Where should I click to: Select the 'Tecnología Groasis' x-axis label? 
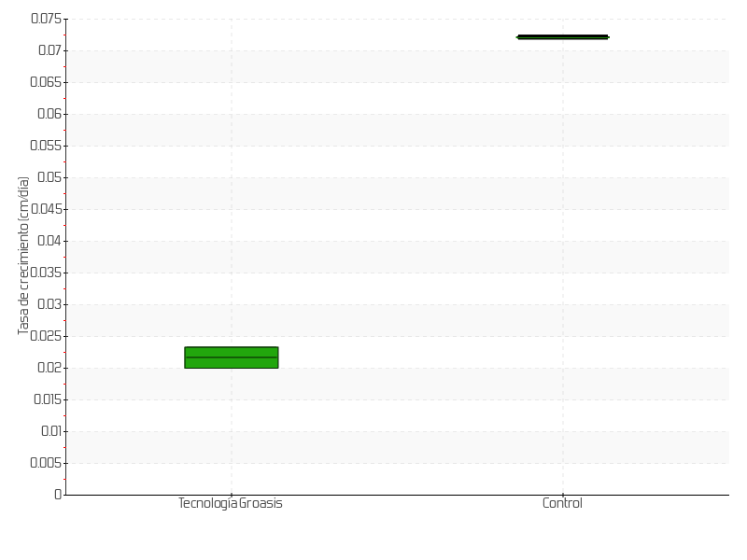pyautogui.click(x=230, y=503)
